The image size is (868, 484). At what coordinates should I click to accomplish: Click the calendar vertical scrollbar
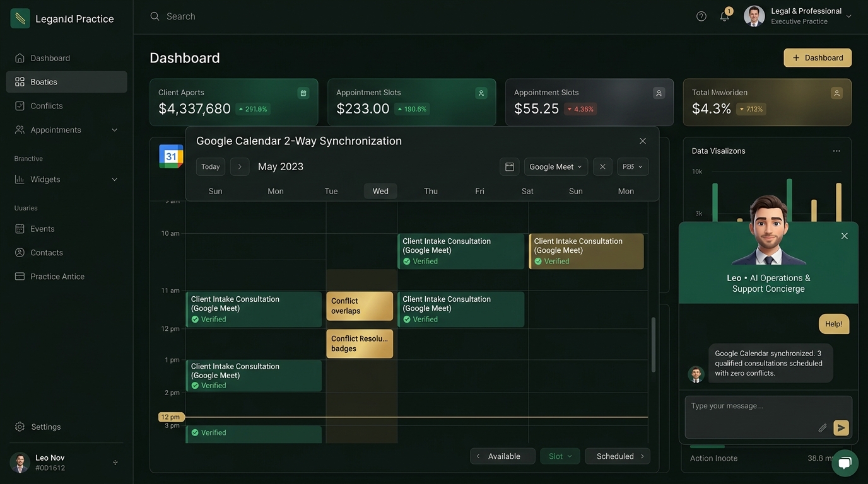[654, 344]
